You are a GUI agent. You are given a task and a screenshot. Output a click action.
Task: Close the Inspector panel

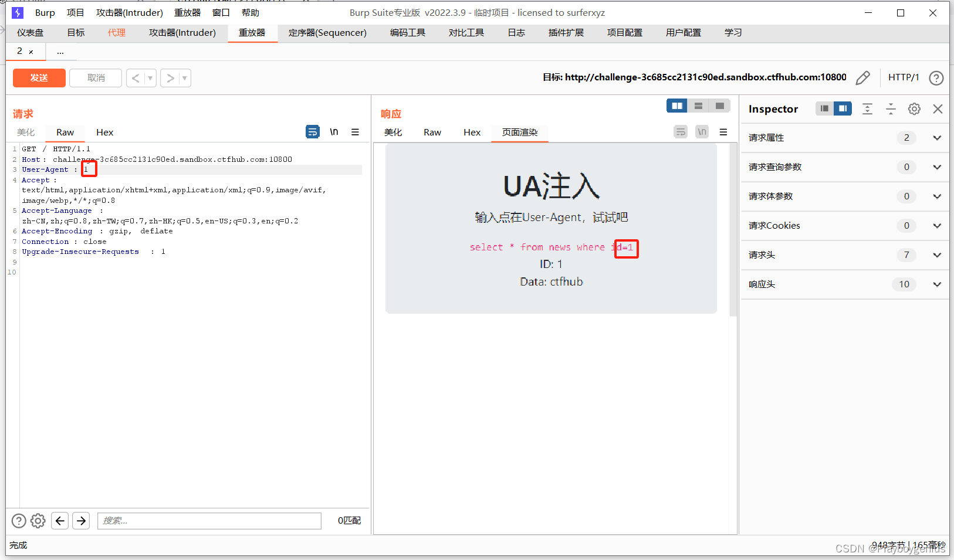click(x=938, y=108)
